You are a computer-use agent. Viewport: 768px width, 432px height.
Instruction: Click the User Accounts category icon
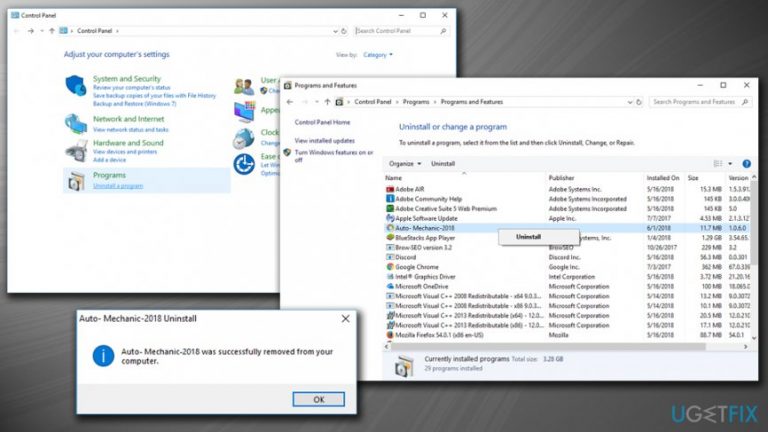click(243, 87)
